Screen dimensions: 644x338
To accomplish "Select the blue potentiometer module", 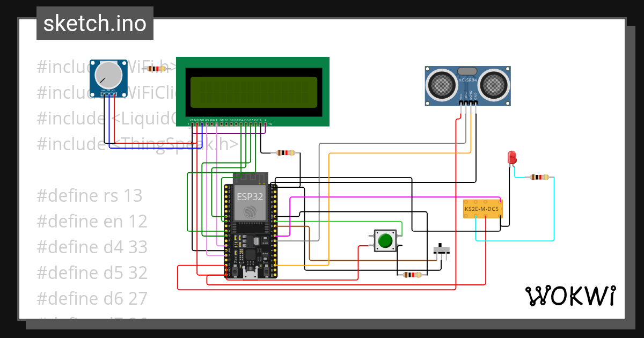I will [109, 78].
